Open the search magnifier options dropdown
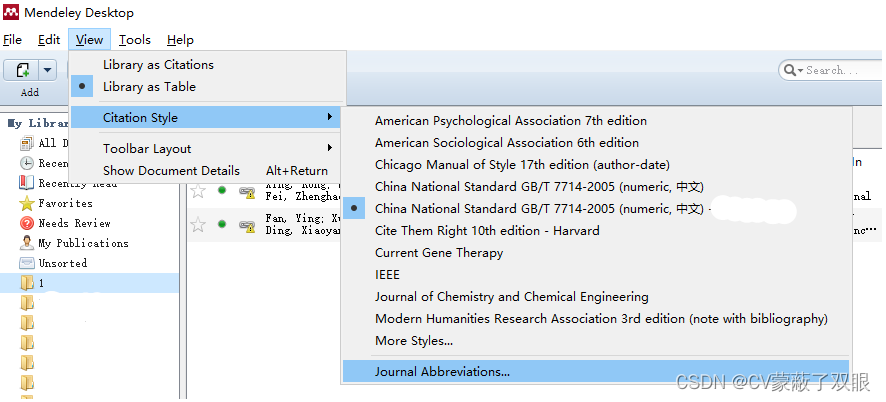Image resolution: width=886 pixels, height=402 pixels. [x=792, y=71]
